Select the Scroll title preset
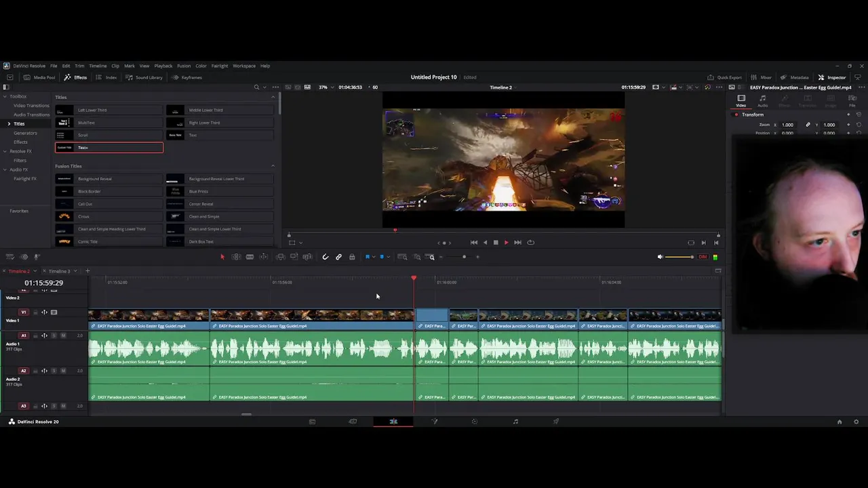 click(109, 135)
